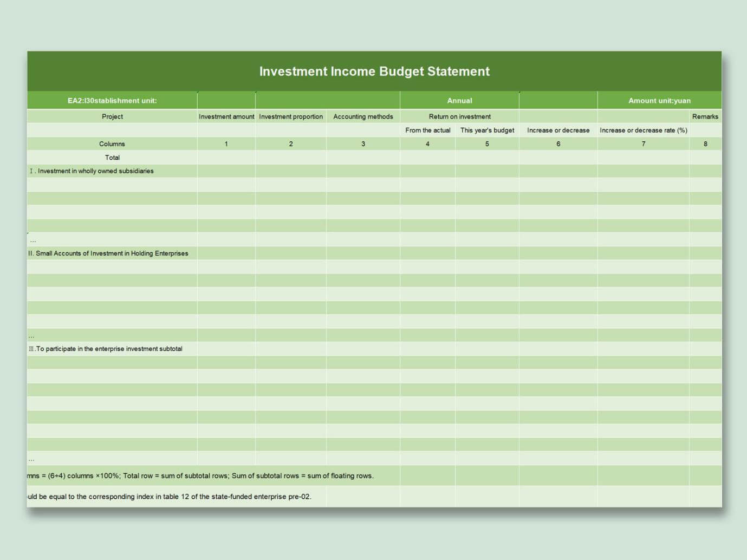The image size is (747, 560).
Task: Select the Remarks column header
Action: click(705, 116)
